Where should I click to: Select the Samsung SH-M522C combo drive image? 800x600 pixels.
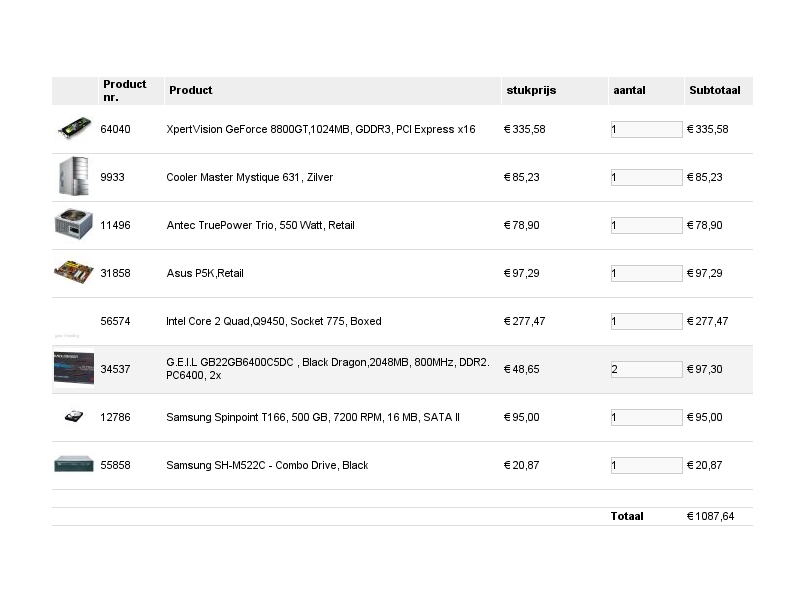(x=74, y=464)
